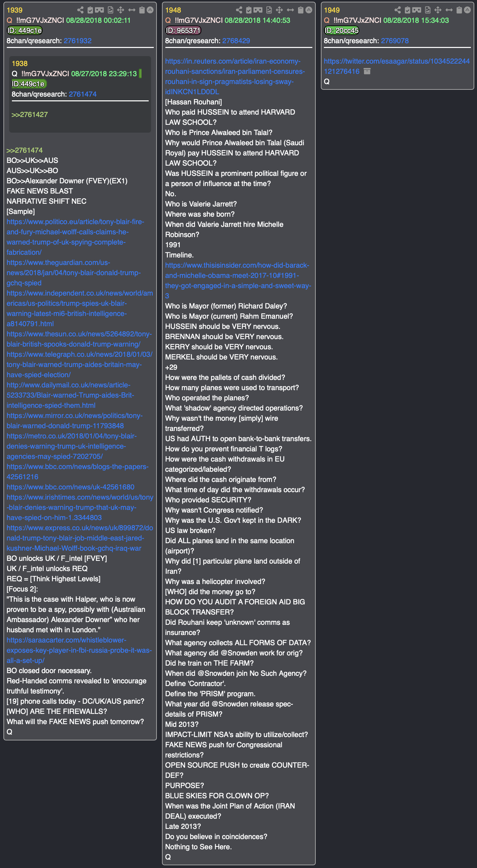Click the four-way move arrows icon on post 1948

pos(279,10)
